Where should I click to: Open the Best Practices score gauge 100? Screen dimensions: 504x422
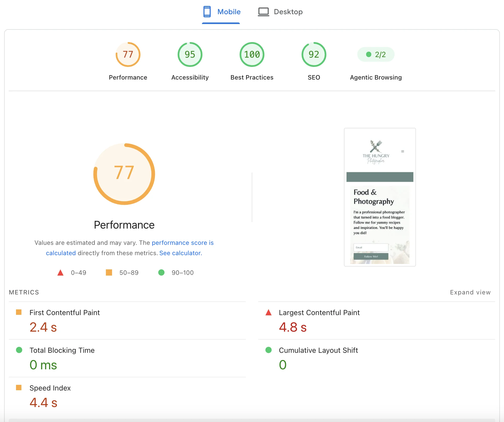point(252,54)
